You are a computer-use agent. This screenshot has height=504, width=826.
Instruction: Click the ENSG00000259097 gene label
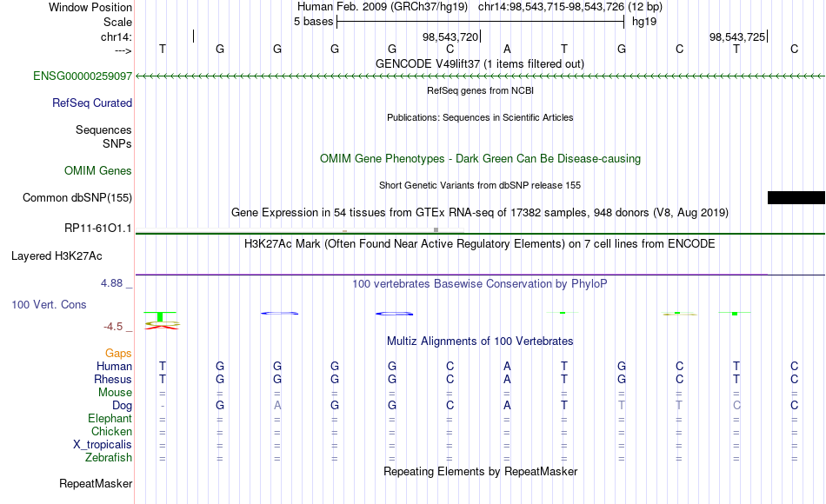coord(83,76)
